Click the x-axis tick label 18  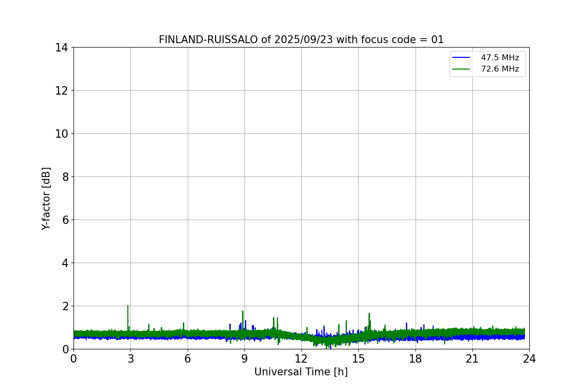[x=416, y=359]
